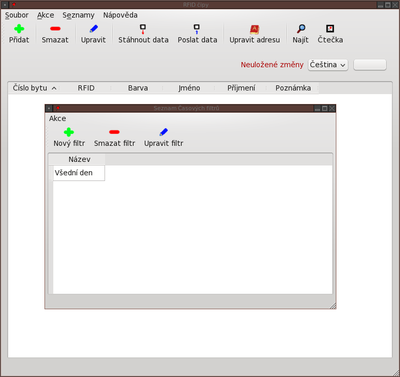Click the Barva column header
Image resolution: width=400 pixels, height=377 pixels.
click(138, 88)
